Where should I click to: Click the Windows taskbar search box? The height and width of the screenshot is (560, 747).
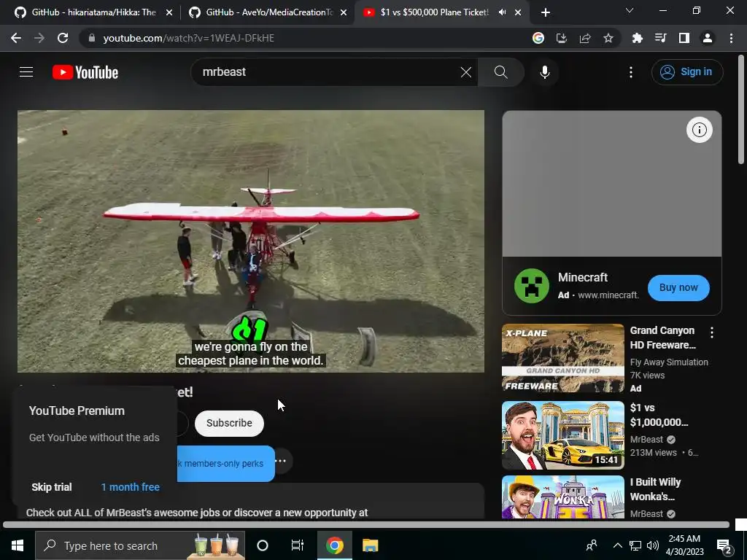140,545
